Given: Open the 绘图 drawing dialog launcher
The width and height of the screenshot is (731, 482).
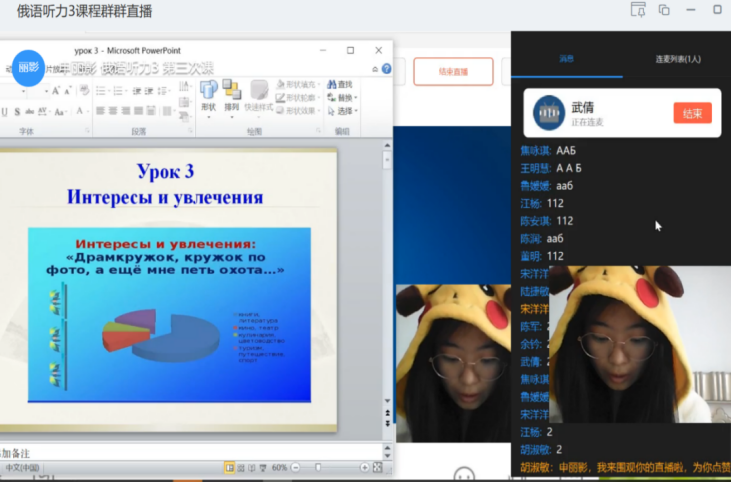Looking at the screenshot, I should [318, 131].
